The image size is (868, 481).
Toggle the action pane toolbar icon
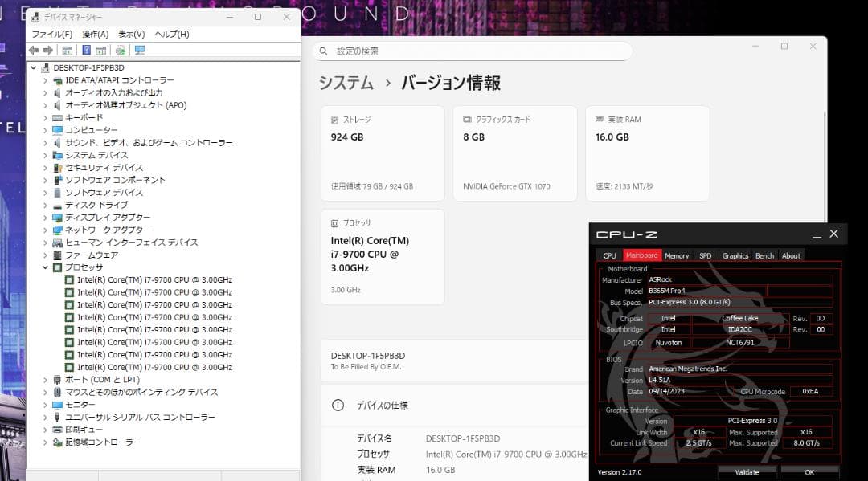pos(100,51)
